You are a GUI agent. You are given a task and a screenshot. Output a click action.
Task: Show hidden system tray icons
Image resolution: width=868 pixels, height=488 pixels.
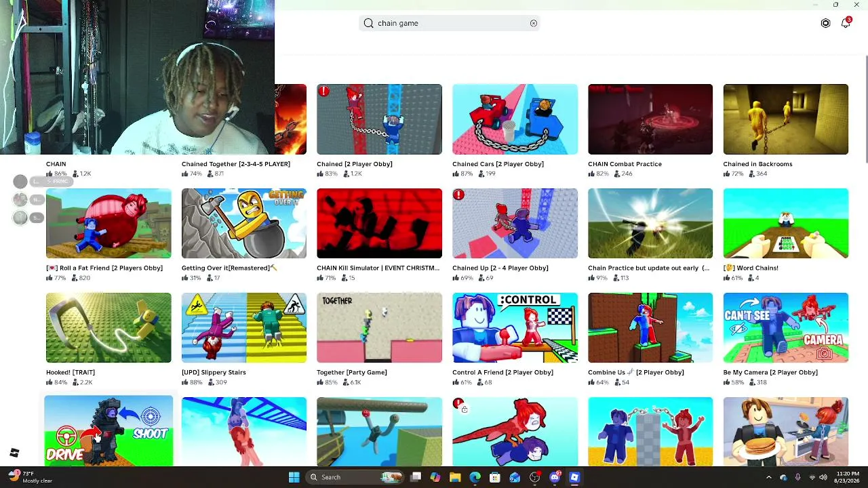tap(768, 477)
